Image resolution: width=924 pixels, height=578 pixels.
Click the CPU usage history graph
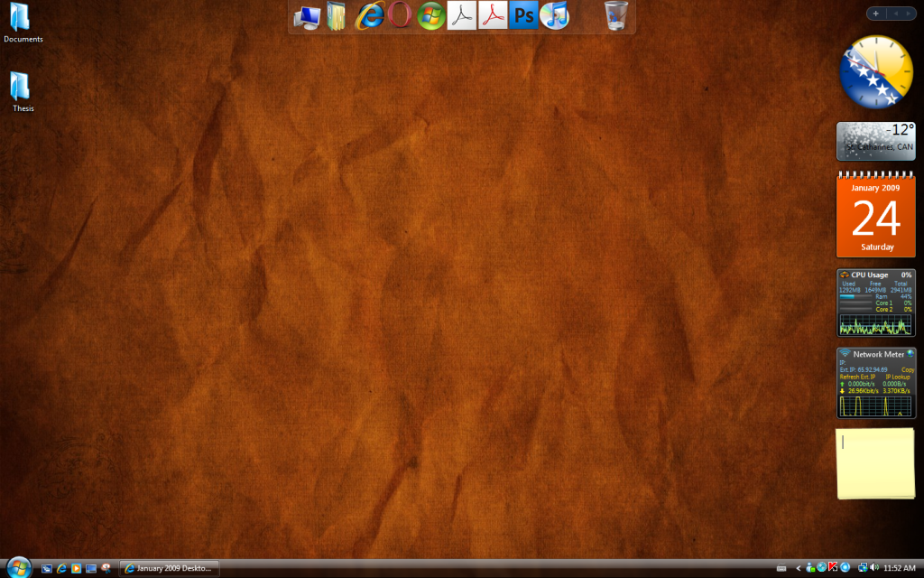click(875, 324)
